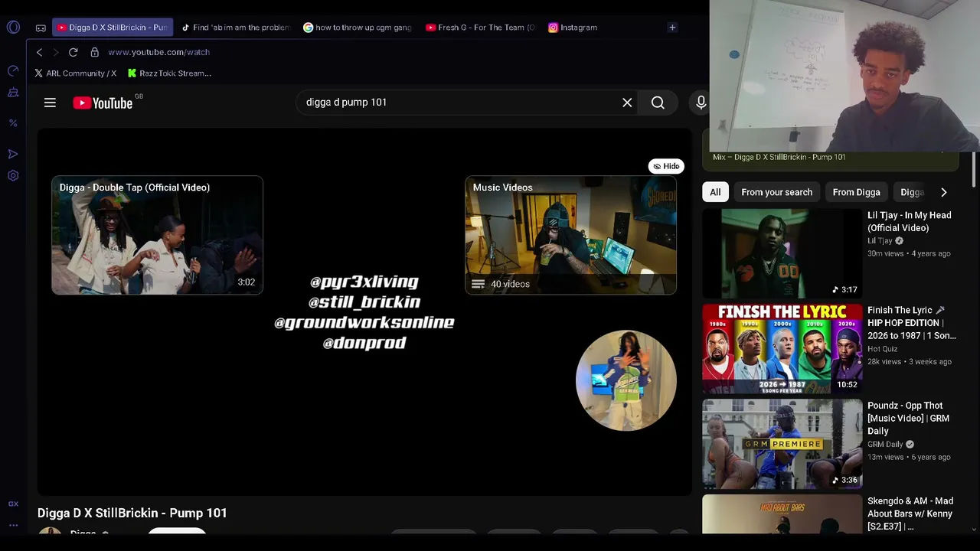Play the Lil Tjay - In My Head thumbnail
This screenshot has width=980, height=551.
(x=782, y=253)
